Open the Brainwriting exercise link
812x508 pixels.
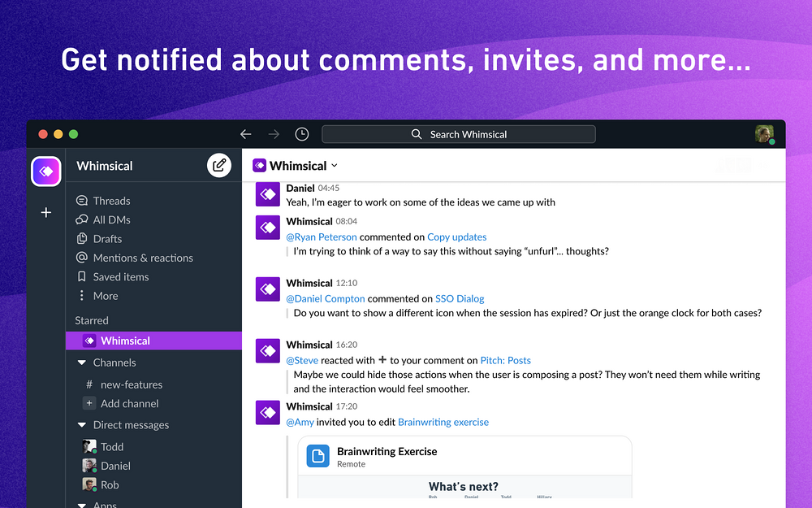(x=443, y=422)
